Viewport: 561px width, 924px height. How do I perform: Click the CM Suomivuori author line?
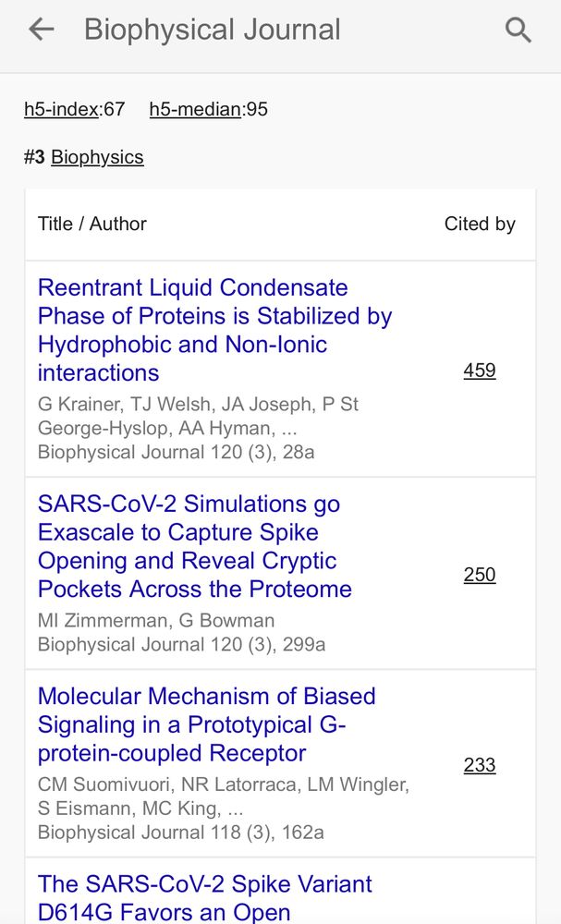pos(224,796)
